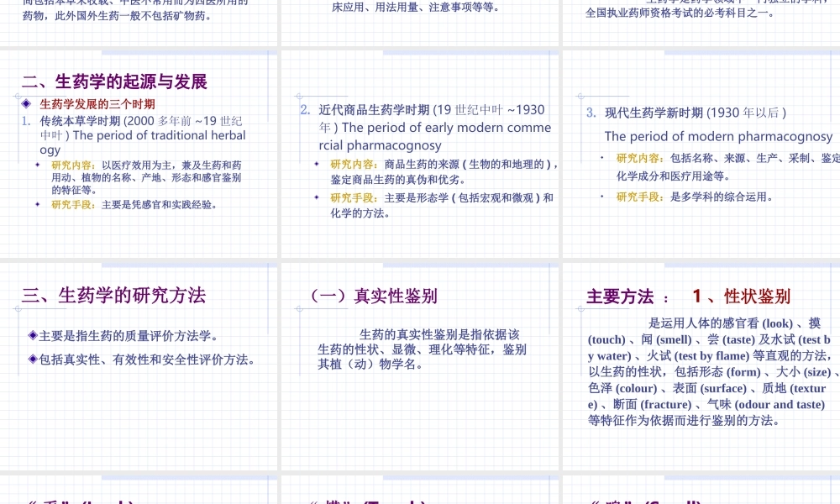This screenshot has width=840, height=504.
Task: Click list number 3 现代生药学新时期
Action: click(590, 112)
